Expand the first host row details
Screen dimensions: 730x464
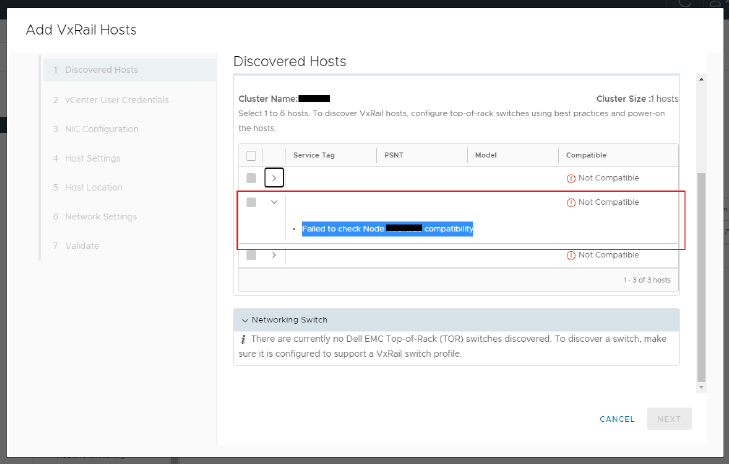(274, 178)
